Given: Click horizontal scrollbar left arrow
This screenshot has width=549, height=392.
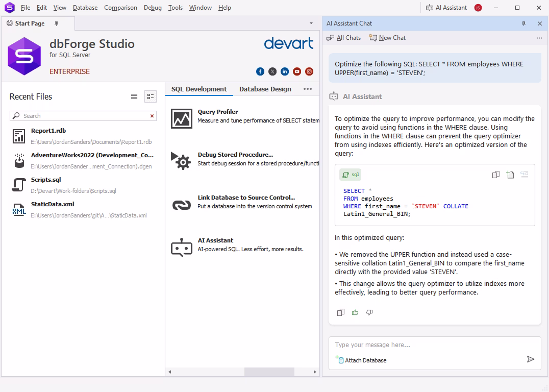Looking at the screenshot, I should tap(170, 372).
